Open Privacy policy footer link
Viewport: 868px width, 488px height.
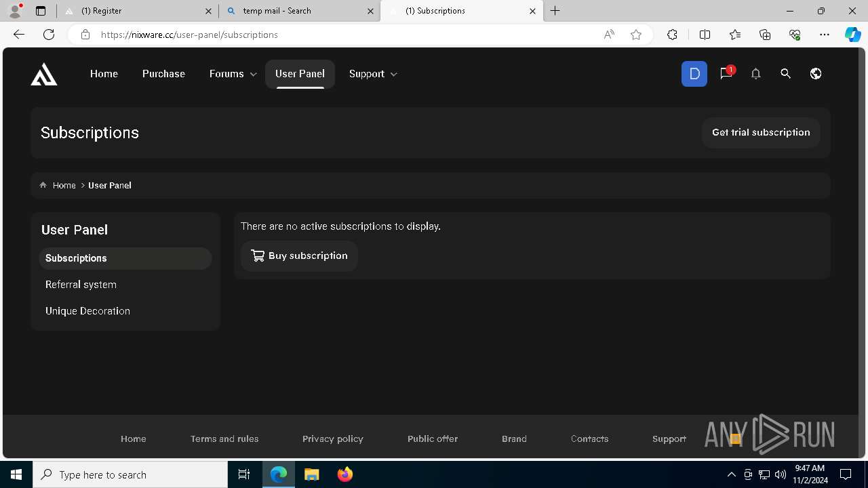[x=333, y=439]
